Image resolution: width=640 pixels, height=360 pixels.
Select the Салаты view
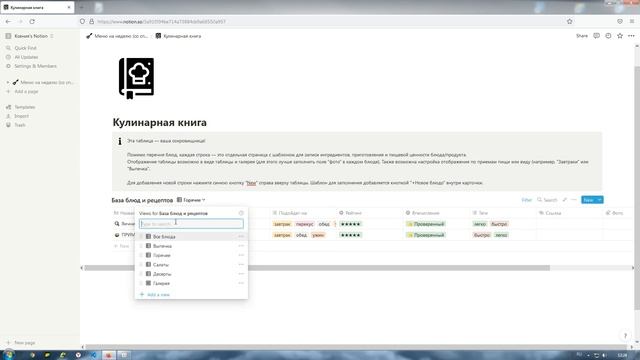tap(191, 265)
